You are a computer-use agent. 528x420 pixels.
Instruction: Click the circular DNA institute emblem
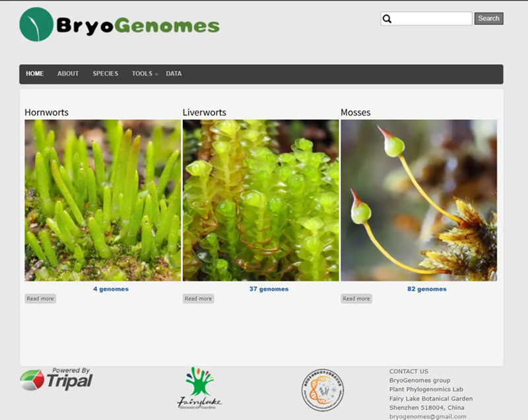(323, 390)
